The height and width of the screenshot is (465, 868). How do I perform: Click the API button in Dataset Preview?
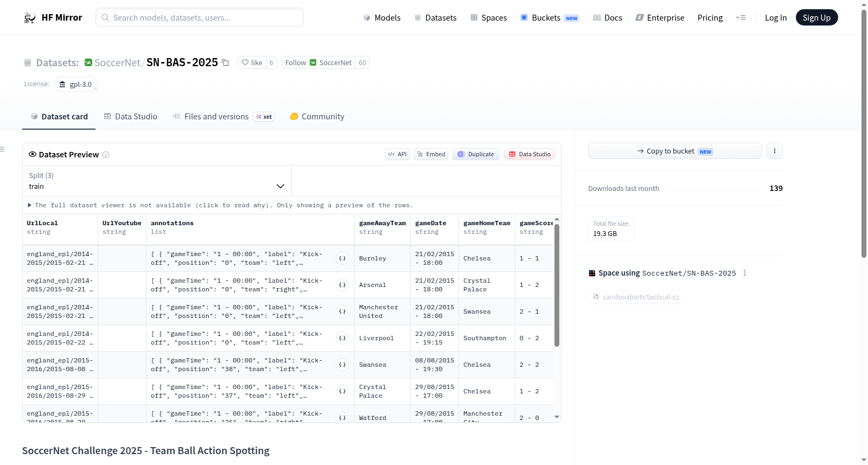click(x=397, y=154)
